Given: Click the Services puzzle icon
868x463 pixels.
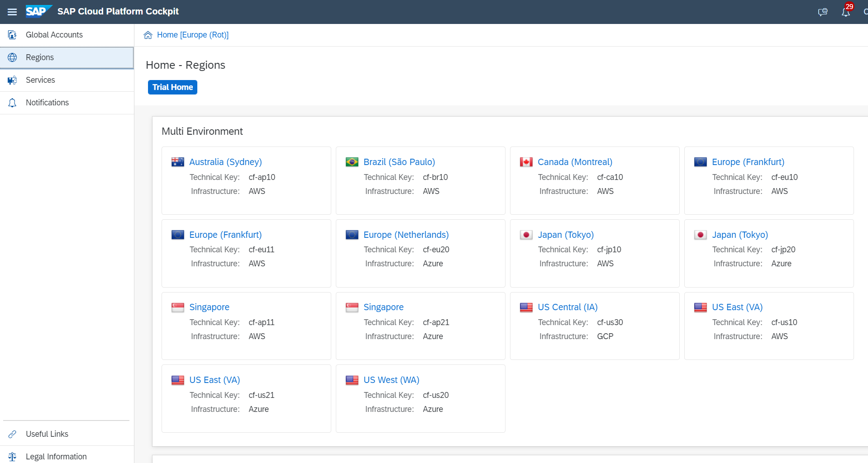Looking at the screenshot, I should 12,80.
